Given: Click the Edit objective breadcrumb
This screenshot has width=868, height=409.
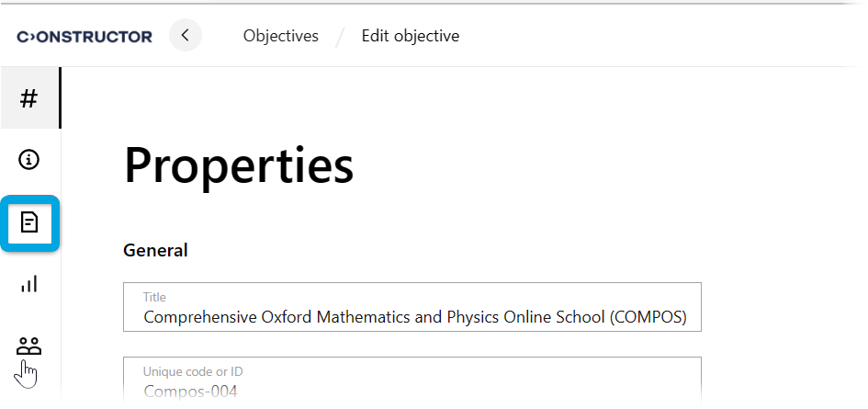Looking at the screenshot, I should pyautogui.click(x=410, y=37).
